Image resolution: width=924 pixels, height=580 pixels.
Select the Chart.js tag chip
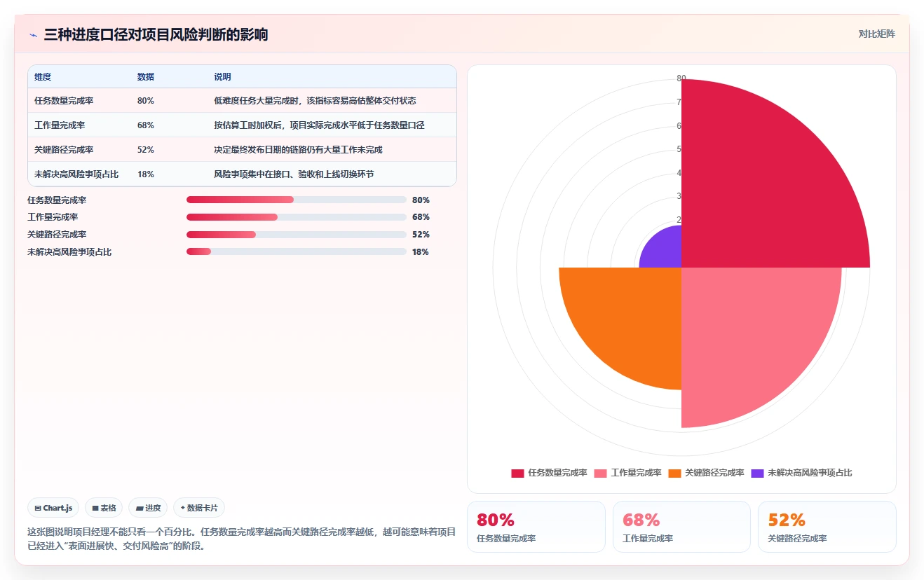[53, 508]
